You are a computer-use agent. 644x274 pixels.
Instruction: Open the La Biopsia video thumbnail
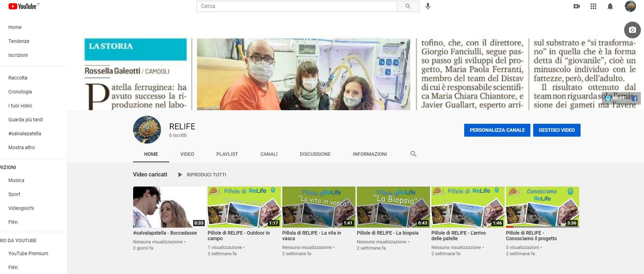393,207
